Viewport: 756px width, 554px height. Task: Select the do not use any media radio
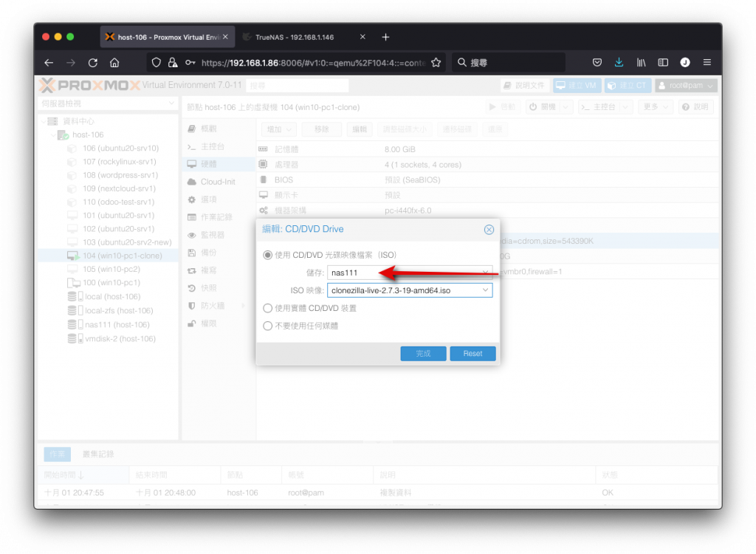pyautogui.click(x=267, y=326)
